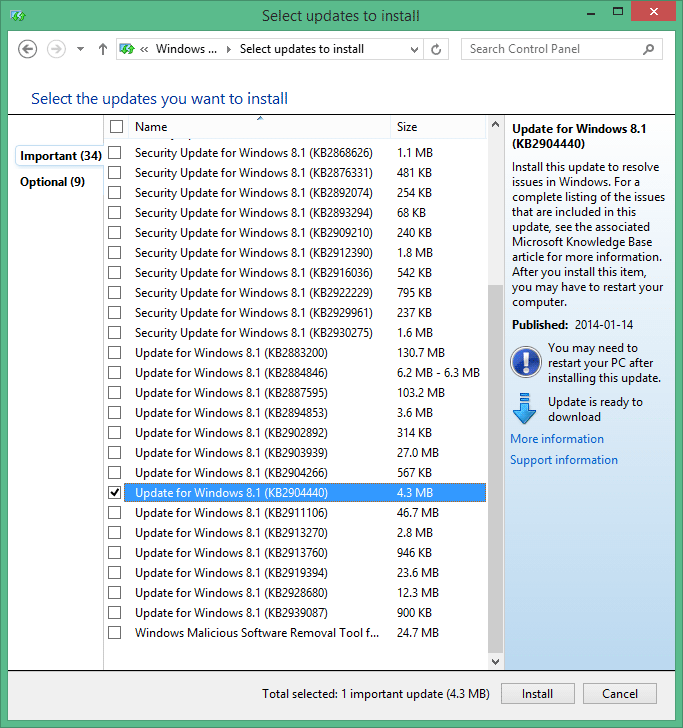The width and height of the screenshot is (683, 728).
Task: Click the 4.3 MB size cell
Action: pos(415,493)
